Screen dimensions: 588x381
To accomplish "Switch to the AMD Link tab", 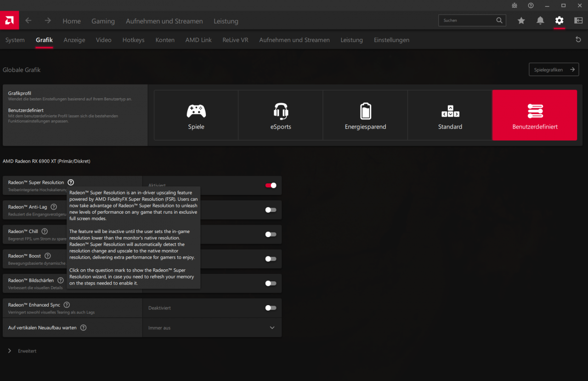I will 198,40.
